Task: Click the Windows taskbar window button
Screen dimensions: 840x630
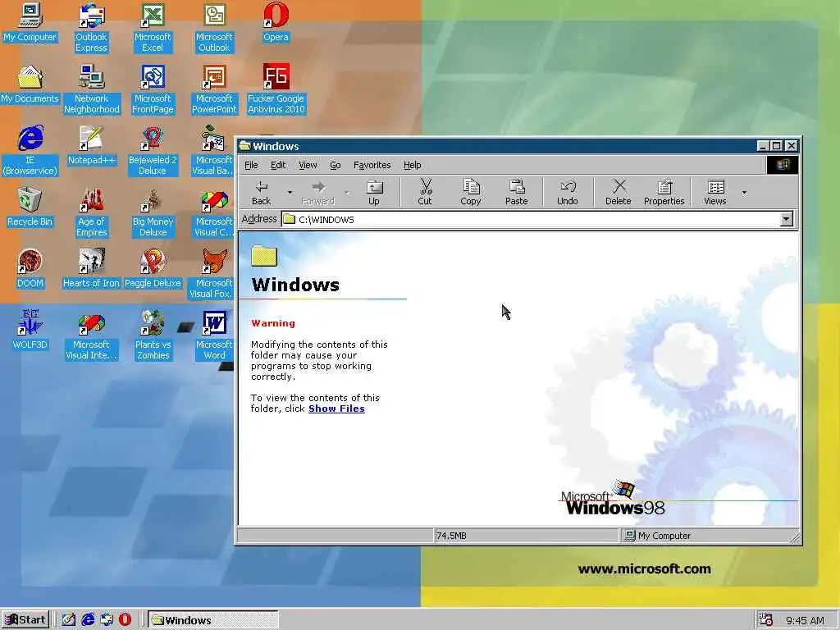Action: (x=212, y=620)
